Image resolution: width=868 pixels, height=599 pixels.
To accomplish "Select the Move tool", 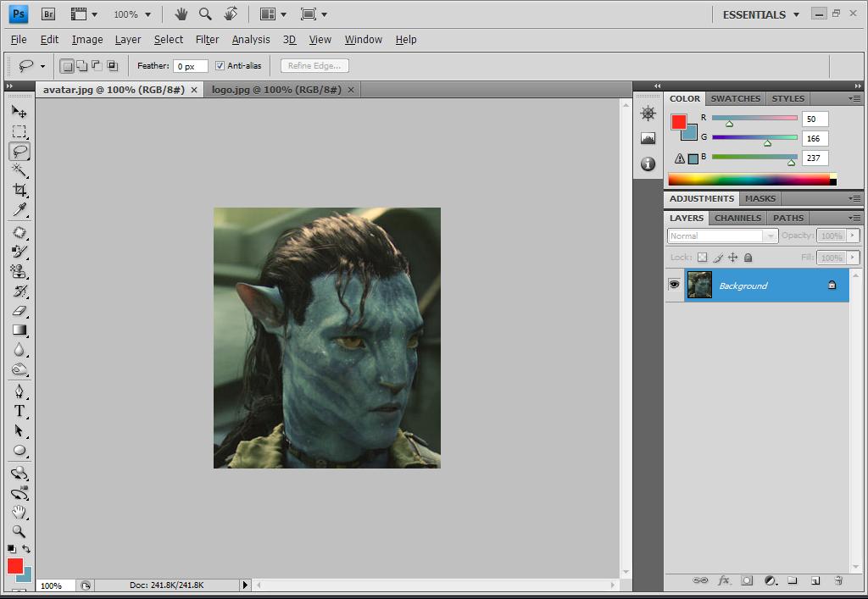I will click(x=19, y=112).
